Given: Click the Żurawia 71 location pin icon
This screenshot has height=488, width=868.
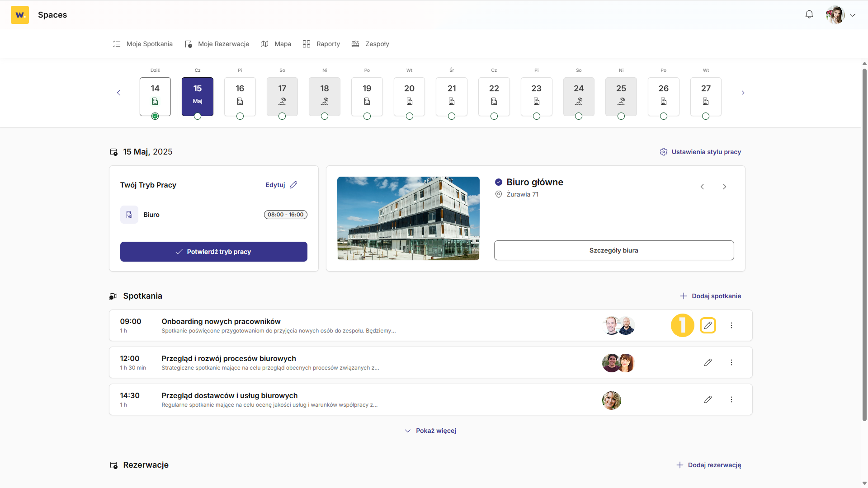Looking at the screenshot, I should [499, 194].
